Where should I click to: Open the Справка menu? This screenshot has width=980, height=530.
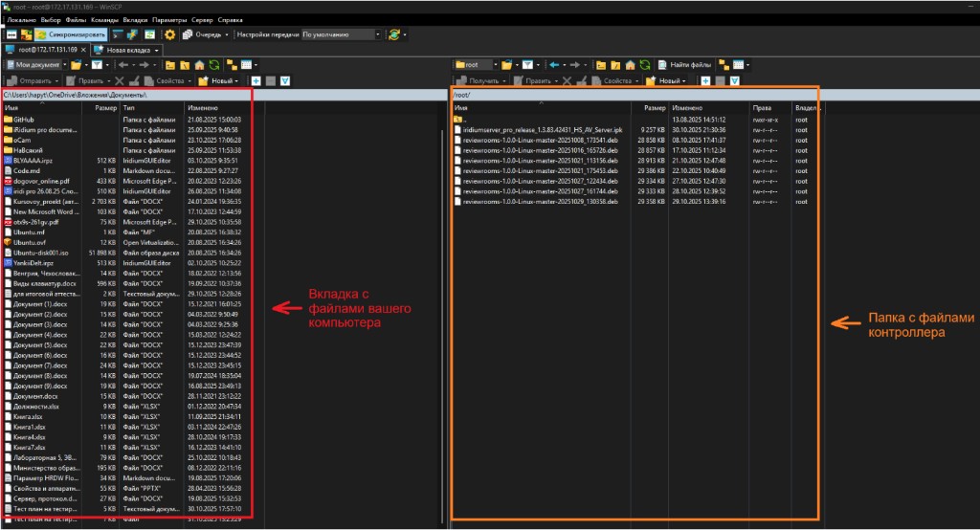(x=230, y=20)
